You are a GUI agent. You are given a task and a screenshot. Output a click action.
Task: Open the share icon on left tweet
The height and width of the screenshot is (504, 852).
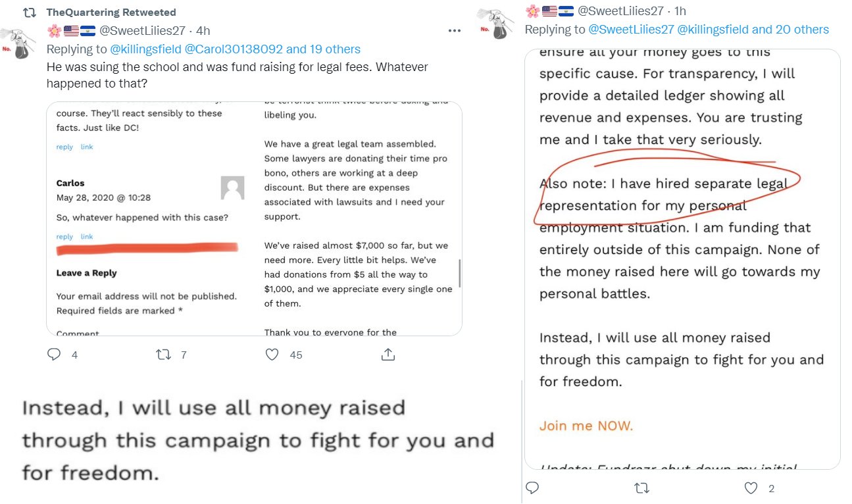(388, 354)
